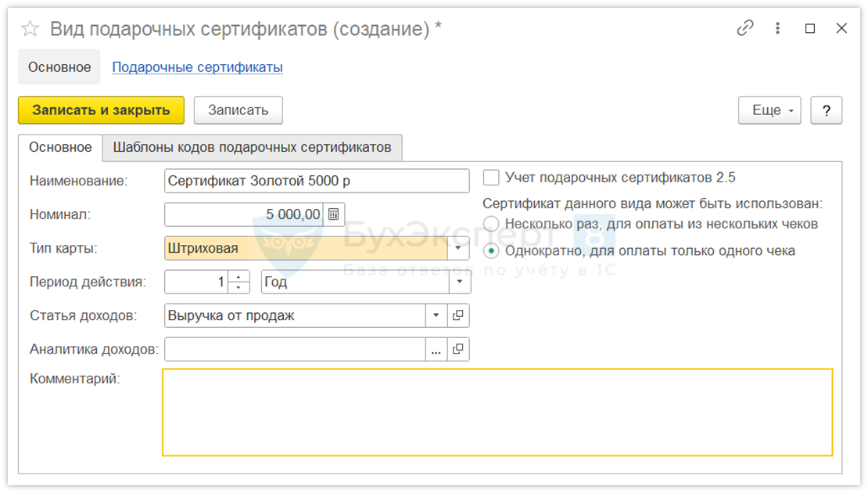
Task: Copy link using the chain icon
Action: 745,28
